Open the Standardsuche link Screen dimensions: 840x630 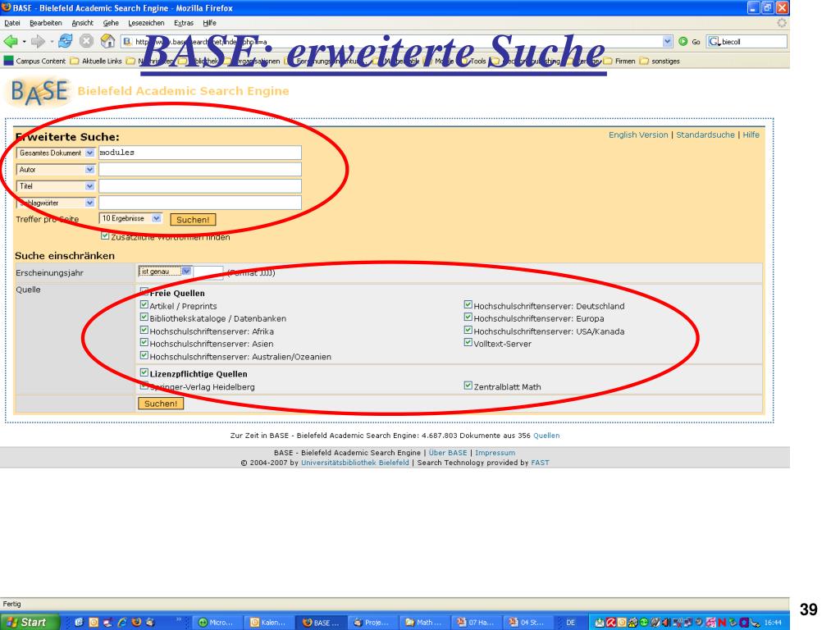[705, 135]
